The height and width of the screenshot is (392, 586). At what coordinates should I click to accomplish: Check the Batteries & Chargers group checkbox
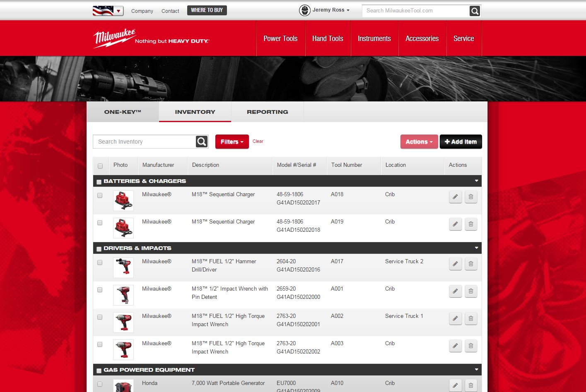tap(99, 182)
